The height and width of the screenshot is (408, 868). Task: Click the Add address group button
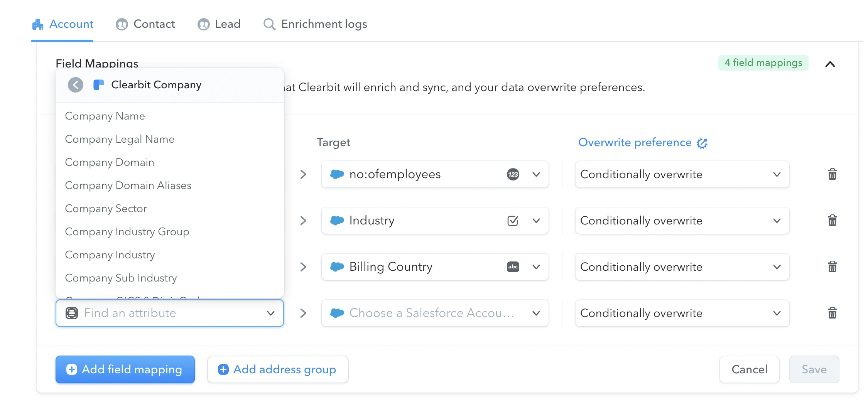point(278,369)
